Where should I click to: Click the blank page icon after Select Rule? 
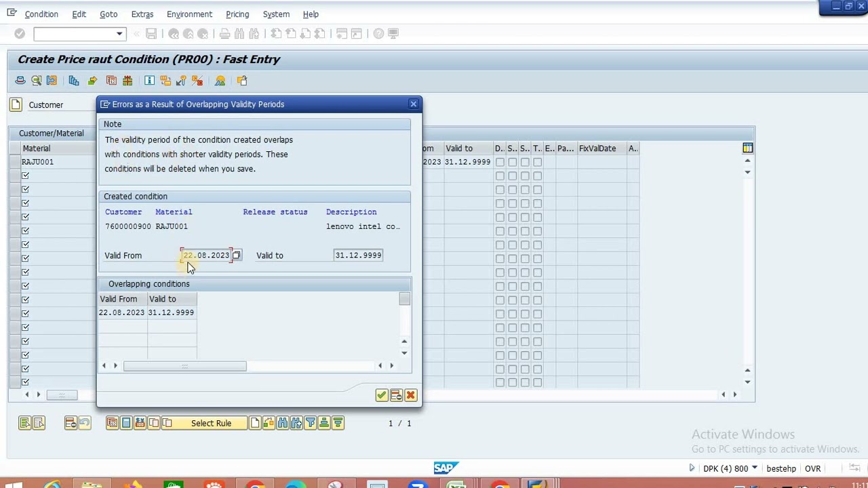[x=255, y=423]
